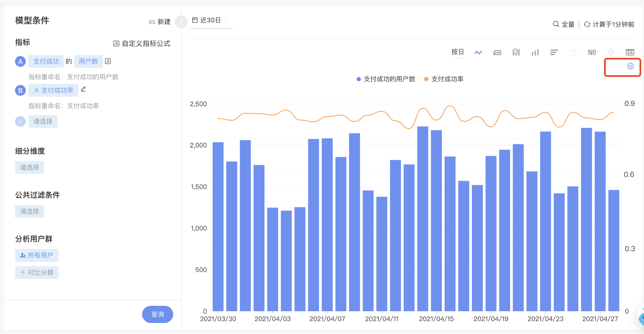
Task: Click the bar above 2021/04/15
Action: click(436, 221)
